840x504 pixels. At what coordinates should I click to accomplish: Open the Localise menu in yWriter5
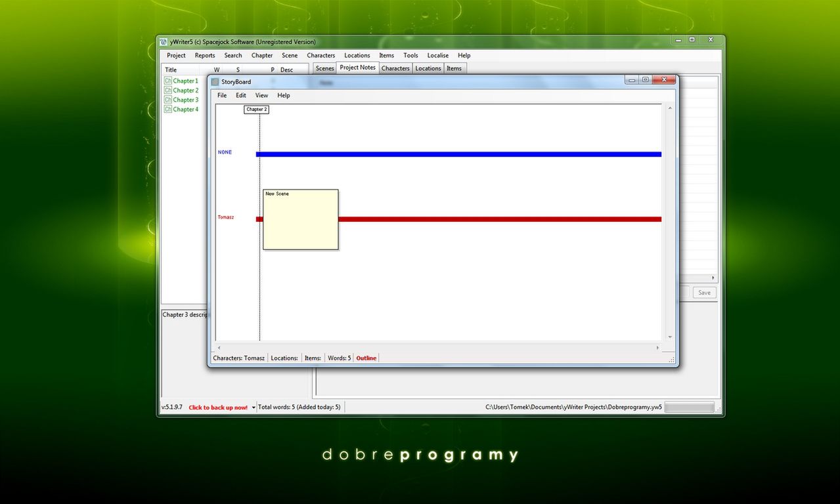click(437, 55)
